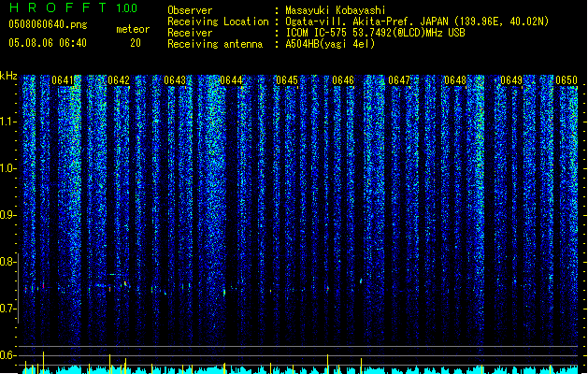Click the 0648 time marker
588x374 pixels.
[x=455, y=80]
